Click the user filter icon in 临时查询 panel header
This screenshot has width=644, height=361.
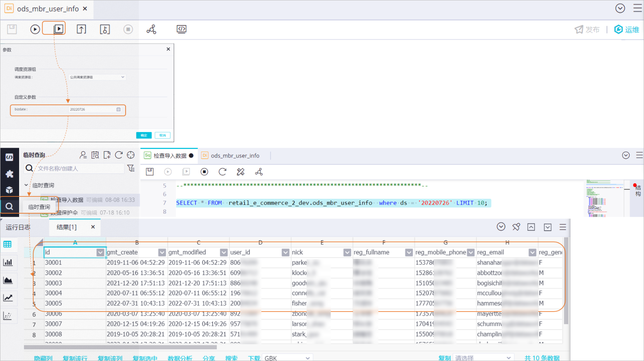(x=83, y=155)
